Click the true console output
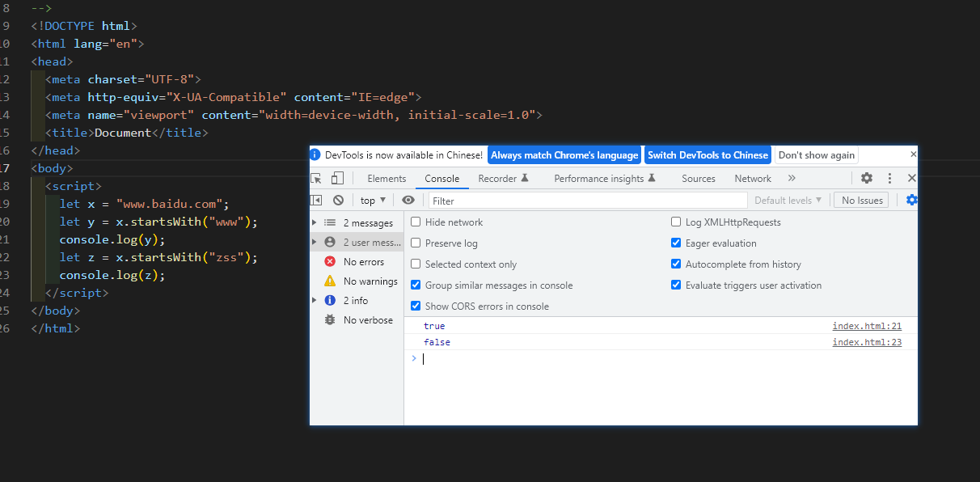 [434, 326]
